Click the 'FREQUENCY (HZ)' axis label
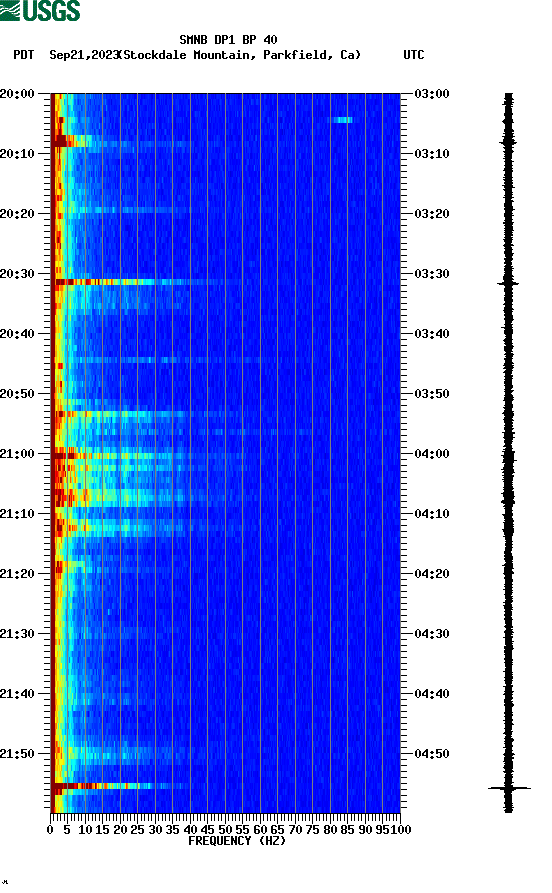Screen dimensions: 552x893 point(236,841)
